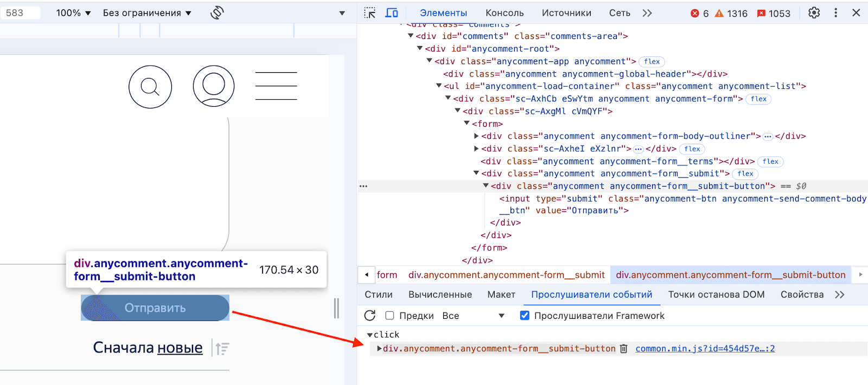Image resolution: width=868 pixels, height=385 pixels.
Task: Click the issues counter showing 1053
Action: coord(774,14)
